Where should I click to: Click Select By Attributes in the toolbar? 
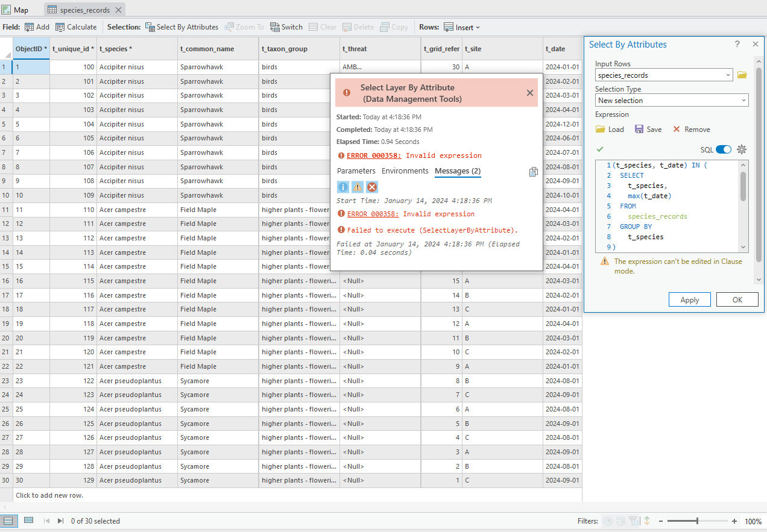click(181, 27)
